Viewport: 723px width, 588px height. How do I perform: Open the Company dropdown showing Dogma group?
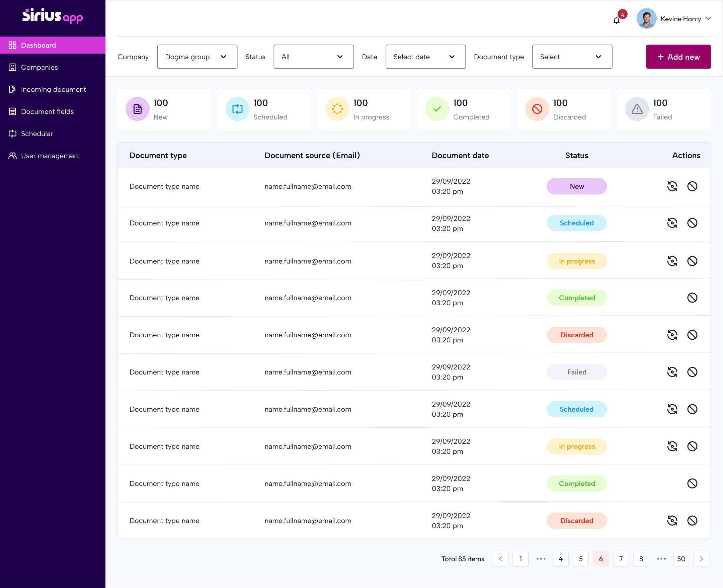click(197, 57)
